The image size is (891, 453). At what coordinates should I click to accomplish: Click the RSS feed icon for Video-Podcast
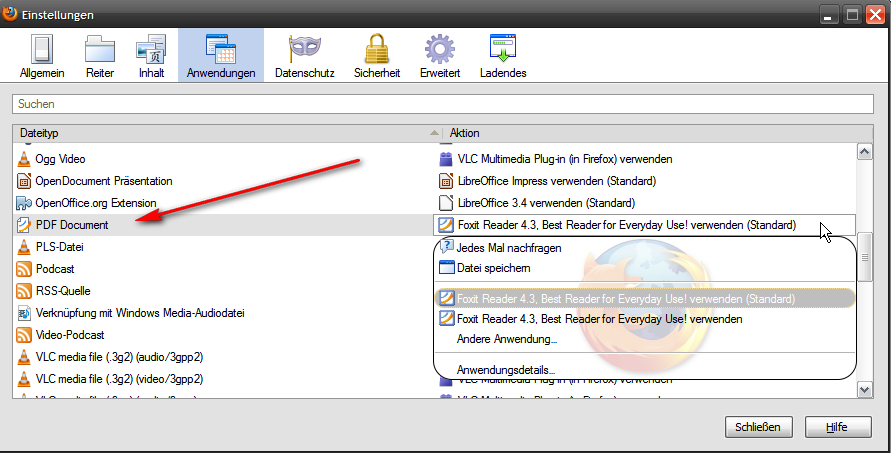point(24,335)
